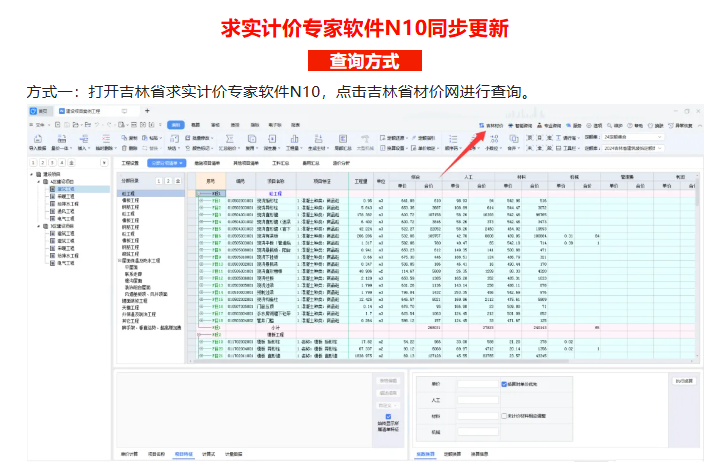The width and height of the screenshot is (718, 464).
Task: Select level 1 button in left tree panel
Action: click(x=33, y=163)
